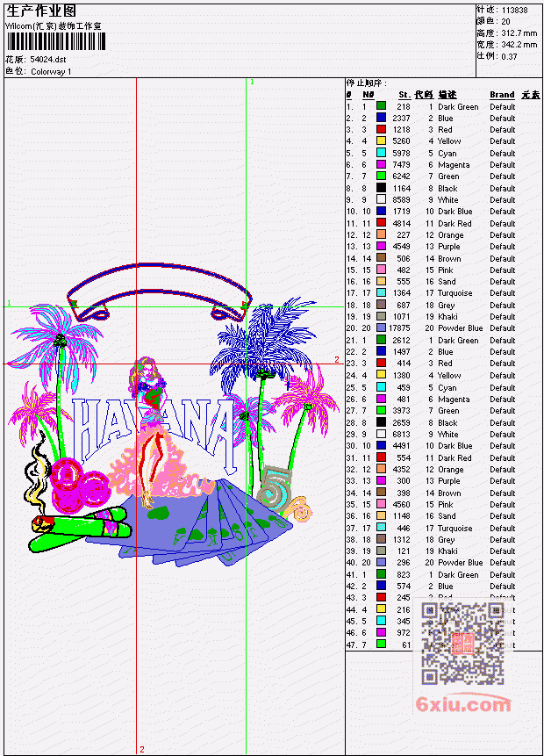
Task: Select the scale value 0.37
Action: point(509,56)
